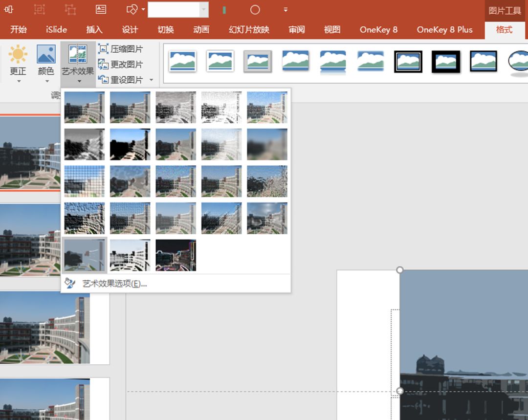
Task: Open the 更正 corrections dropdown
Action: pos(18,64)
